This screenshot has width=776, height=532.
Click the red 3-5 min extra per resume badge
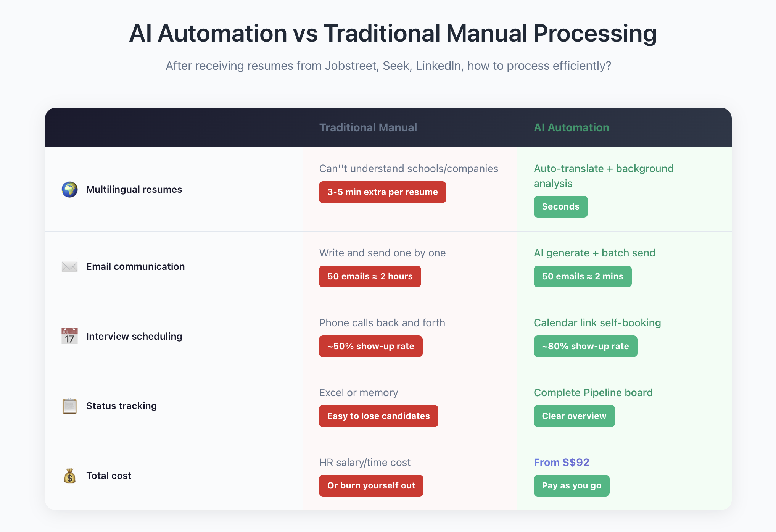[382, 192]
